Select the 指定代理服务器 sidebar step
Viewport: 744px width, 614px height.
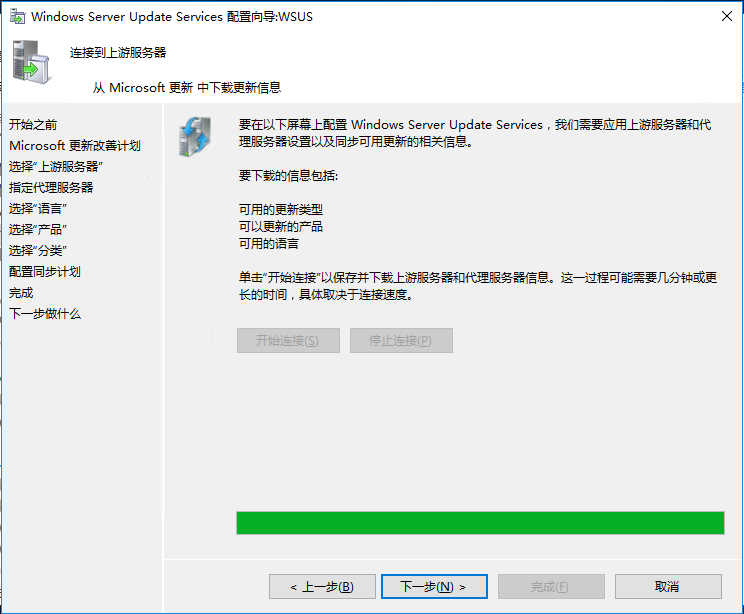51,187
